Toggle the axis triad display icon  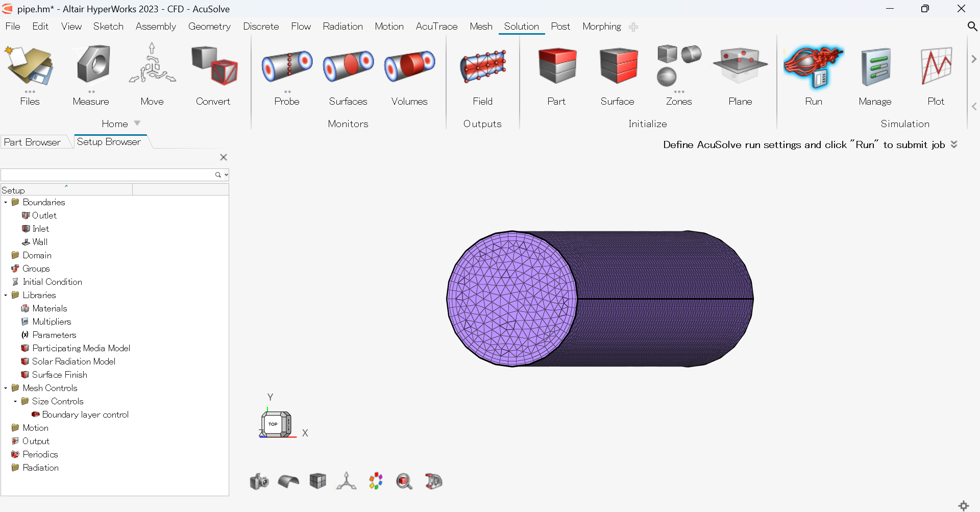tap(347, 481)
